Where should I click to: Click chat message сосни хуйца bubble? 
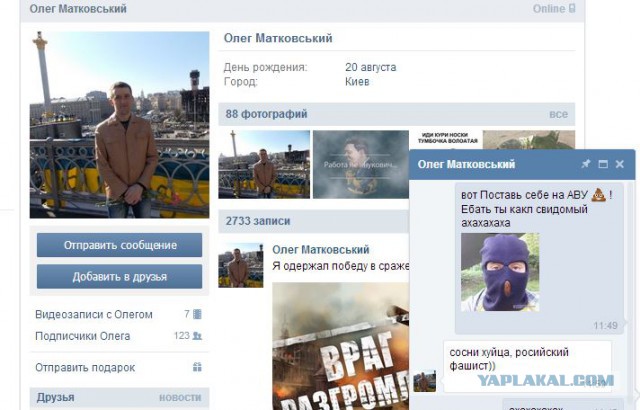[527, 366]
